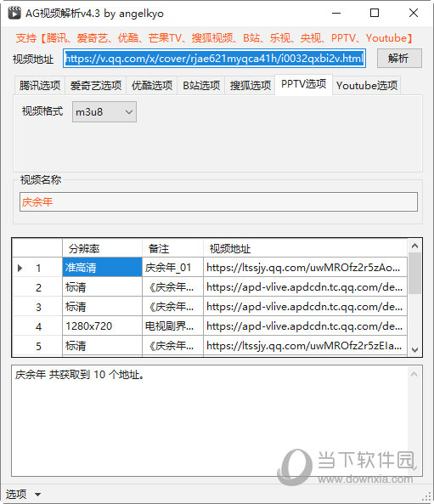The image size is (434, 504).
Task: Select the 标清 cell in row 3
Action: tap(102, 307)
